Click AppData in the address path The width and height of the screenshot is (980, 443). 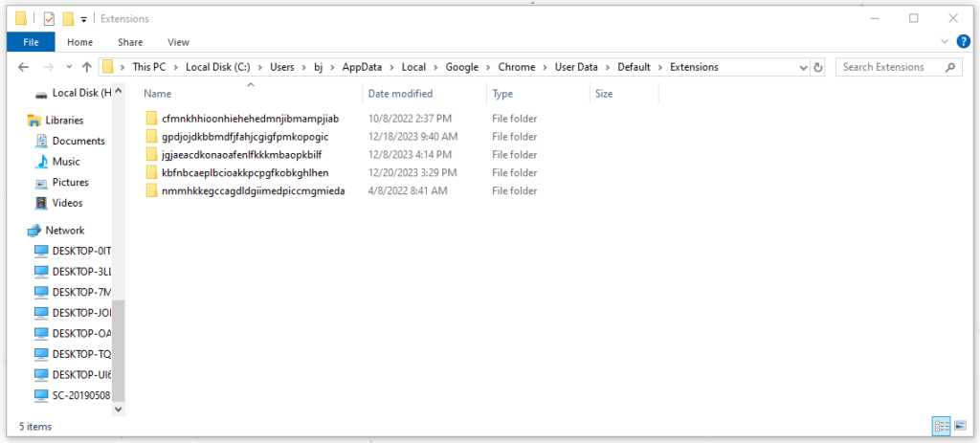point(362,67)
